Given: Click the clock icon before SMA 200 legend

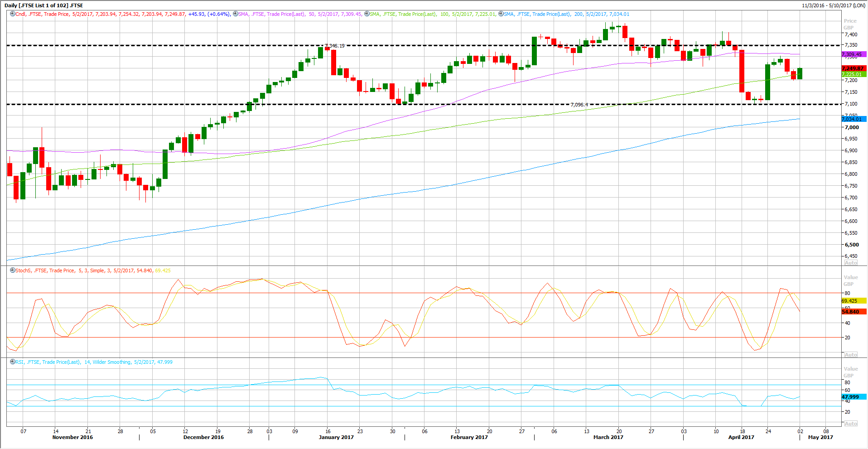Looking at the screenshot, I should point(501,14).
